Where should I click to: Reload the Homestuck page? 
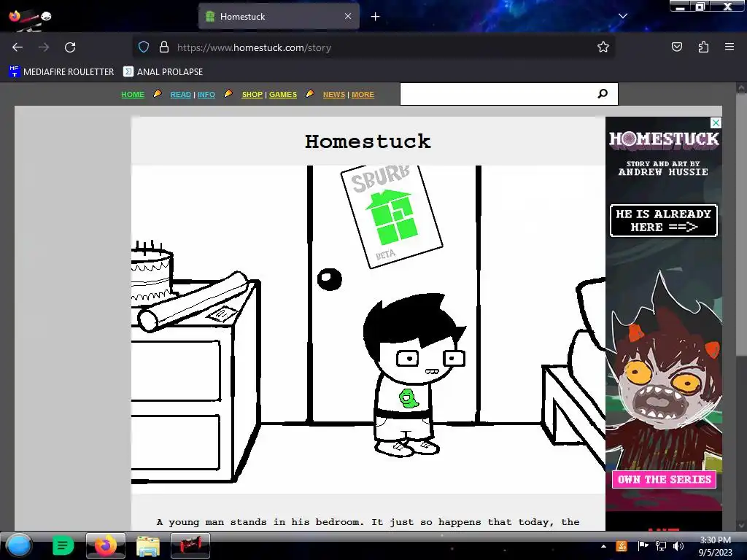click(70, 47)
